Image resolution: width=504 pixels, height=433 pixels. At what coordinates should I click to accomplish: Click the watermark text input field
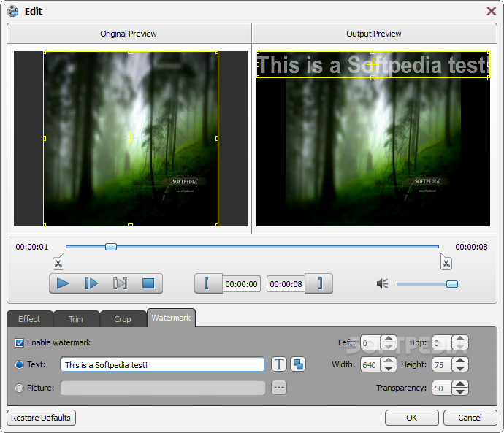point(163,364)
